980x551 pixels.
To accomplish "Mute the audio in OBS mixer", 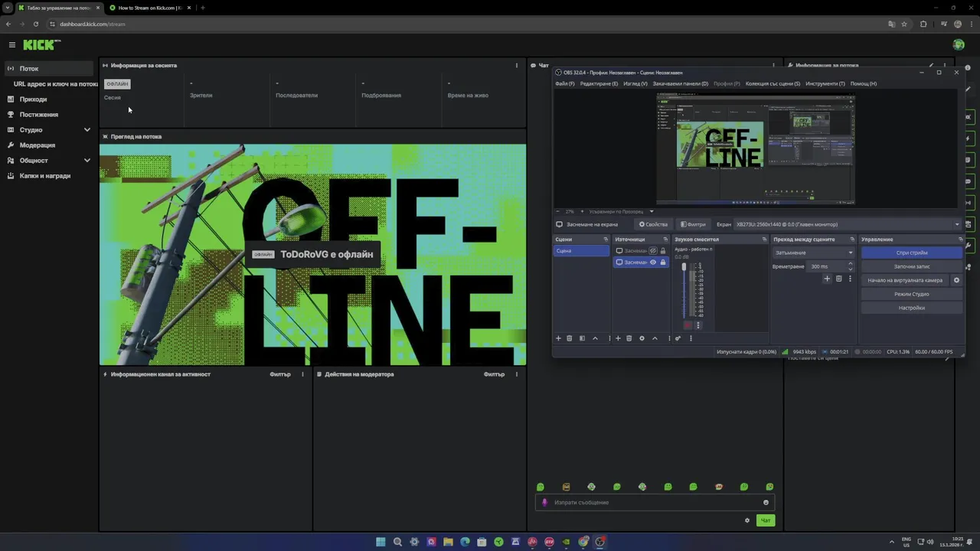I will point(688,325).
